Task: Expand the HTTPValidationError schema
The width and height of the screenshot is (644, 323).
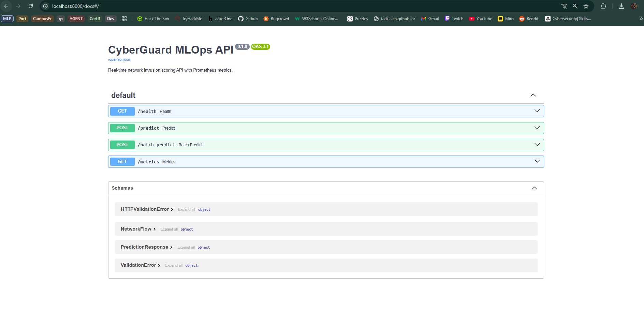Action: pyautogui.click(x=147, y=209)
